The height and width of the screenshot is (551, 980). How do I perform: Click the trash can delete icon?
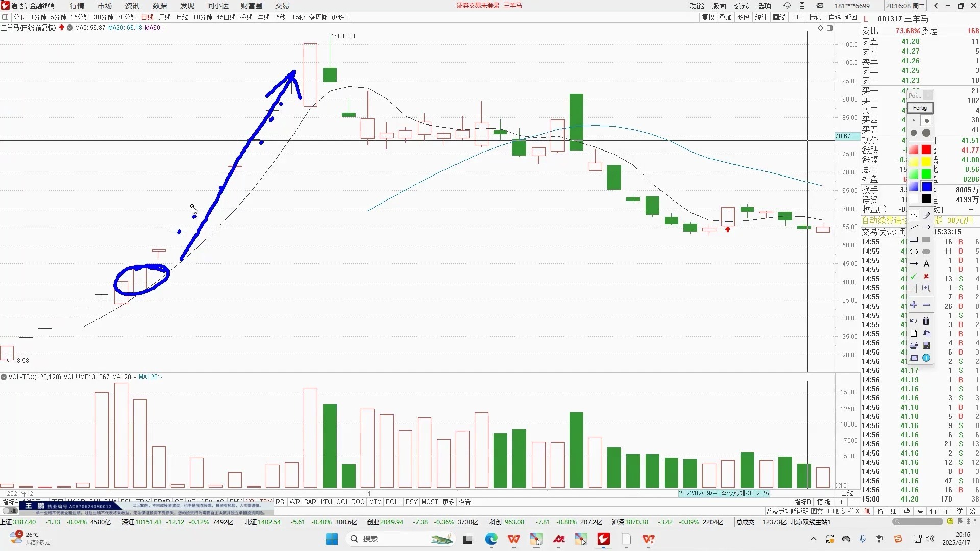click(926, 321)
